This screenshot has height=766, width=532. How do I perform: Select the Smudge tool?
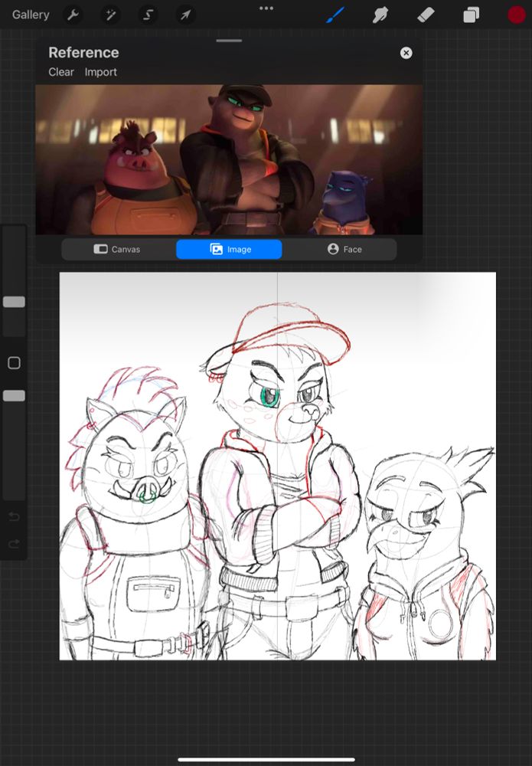pyautogui.click(x=380, y=15)
